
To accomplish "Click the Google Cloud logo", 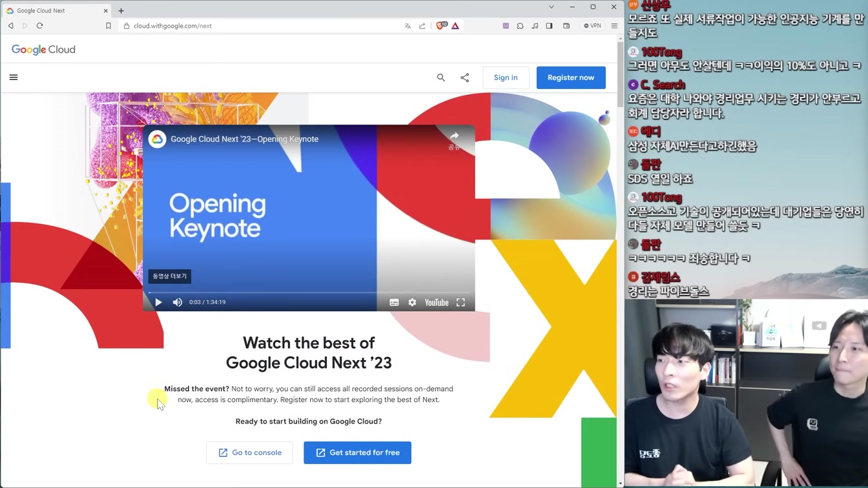I will tap(43, 50).
